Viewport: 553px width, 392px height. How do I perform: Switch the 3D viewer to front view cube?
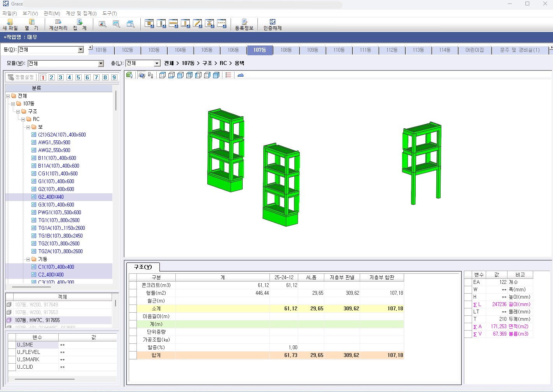point(180,75)
